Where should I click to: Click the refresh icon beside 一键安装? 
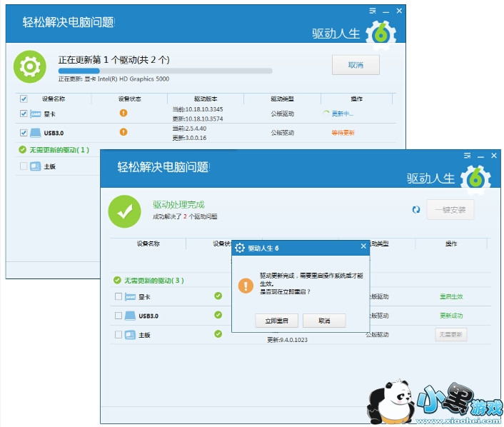coord(416,210)
